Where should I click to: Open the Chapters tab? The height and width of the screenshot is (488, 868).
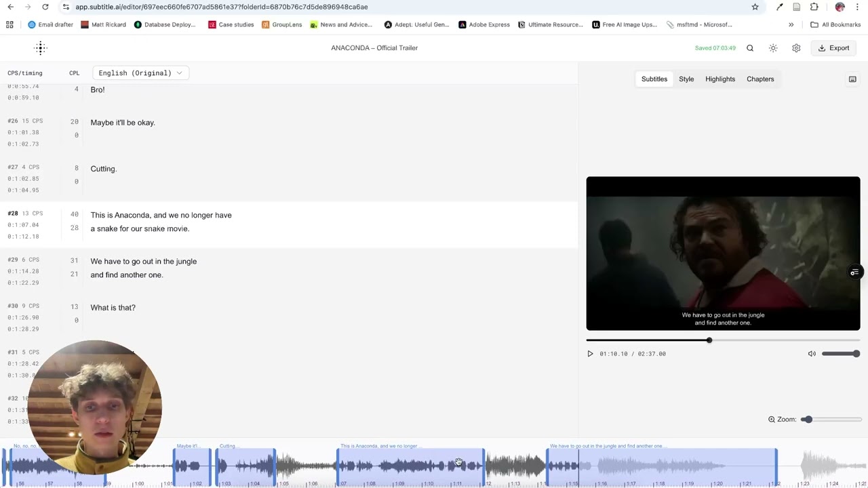[x=760, y=79]
